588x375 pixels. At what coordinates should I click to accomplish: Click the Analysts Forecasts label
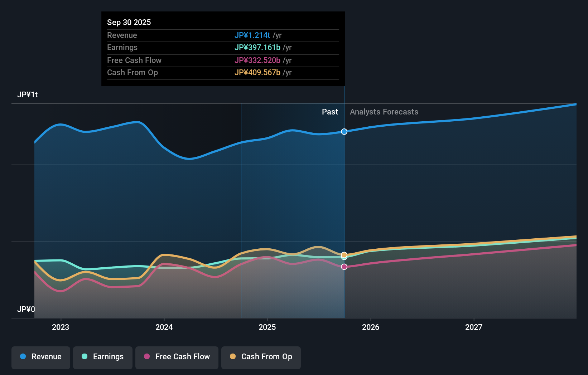[384, 112]
